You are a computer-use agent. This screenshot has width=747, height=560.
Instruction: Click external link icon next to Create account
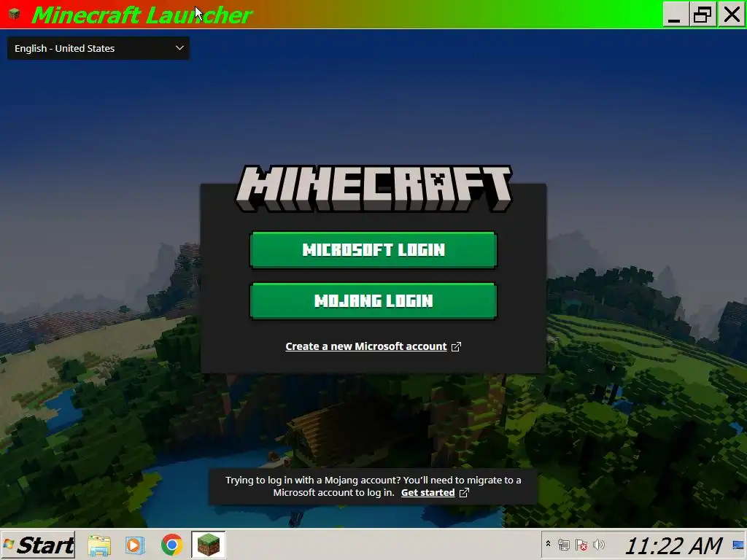tap(456, 346)
